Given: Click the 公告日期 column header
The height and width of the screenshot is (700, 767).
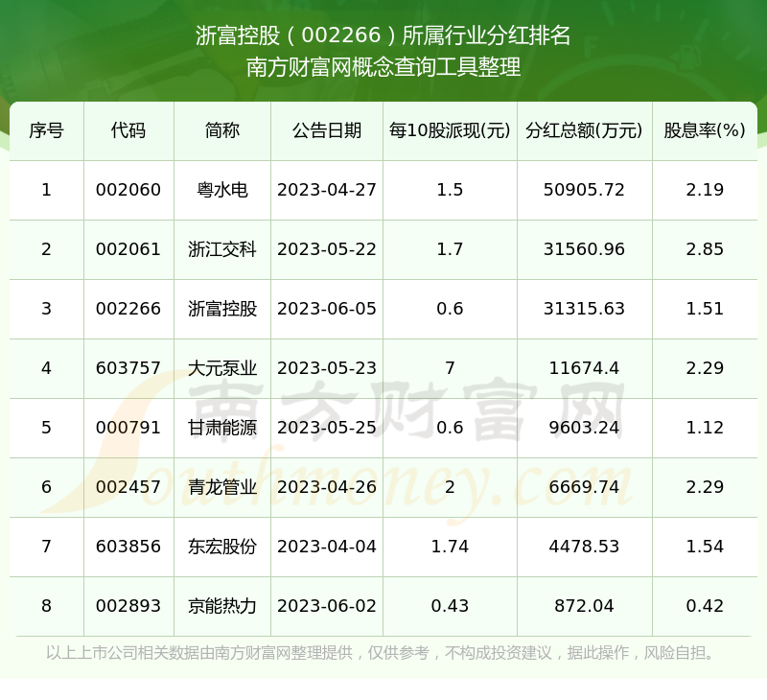Looking at the screenshot, I should (x=327, y=130).
